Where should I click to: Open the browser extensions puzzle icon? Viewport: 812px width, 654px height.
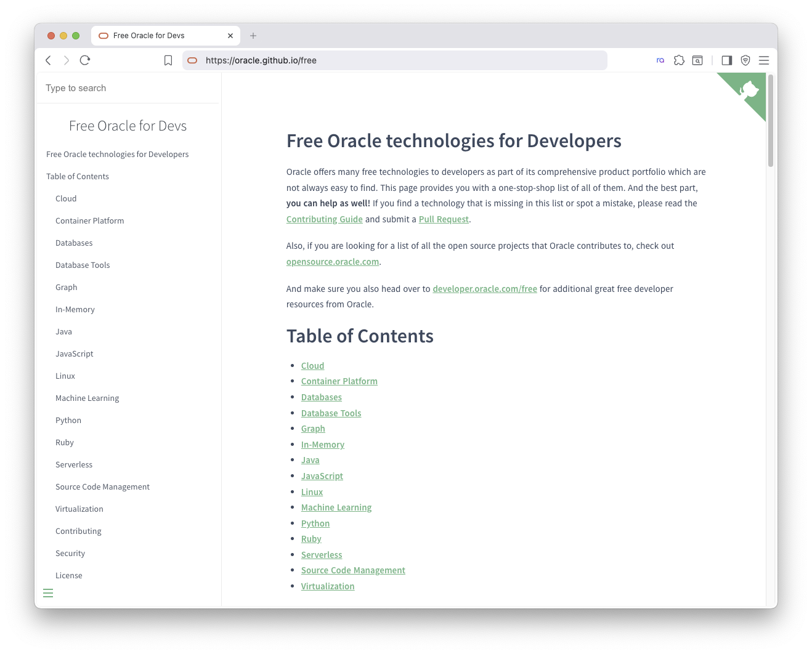679,60
